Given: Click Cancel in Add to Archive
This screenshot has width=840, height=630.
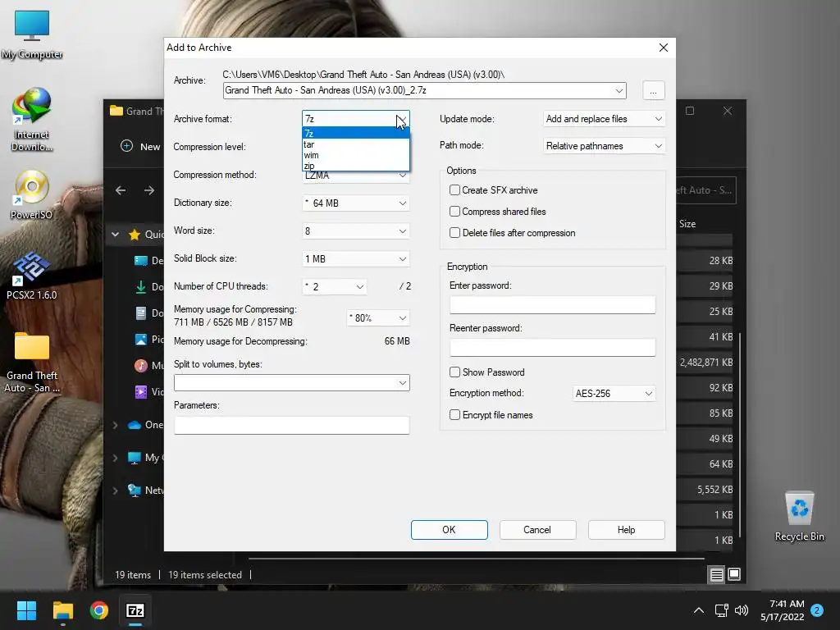Looking at the screenshot, I should 537,530.
